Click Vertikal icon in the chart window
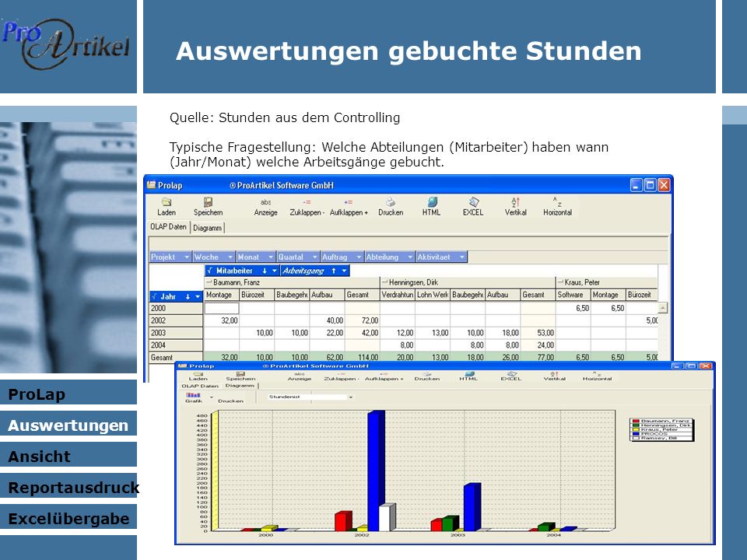Image resolution: width=747 pixels, height=560 pixels. point(554,374)
